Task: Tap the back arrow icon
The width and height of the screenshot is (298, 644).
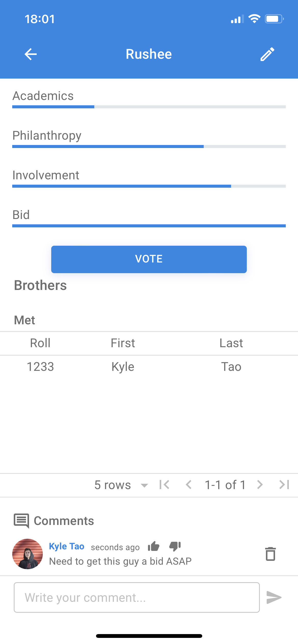Action: [x=31, y=54]
